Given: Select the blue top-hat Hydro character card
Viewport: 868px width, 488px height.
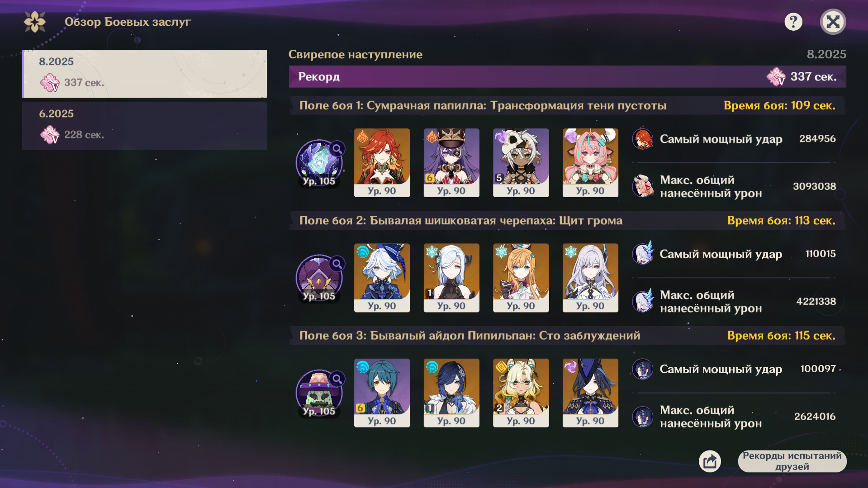Looking at the screenshot, I should point(382,278).
